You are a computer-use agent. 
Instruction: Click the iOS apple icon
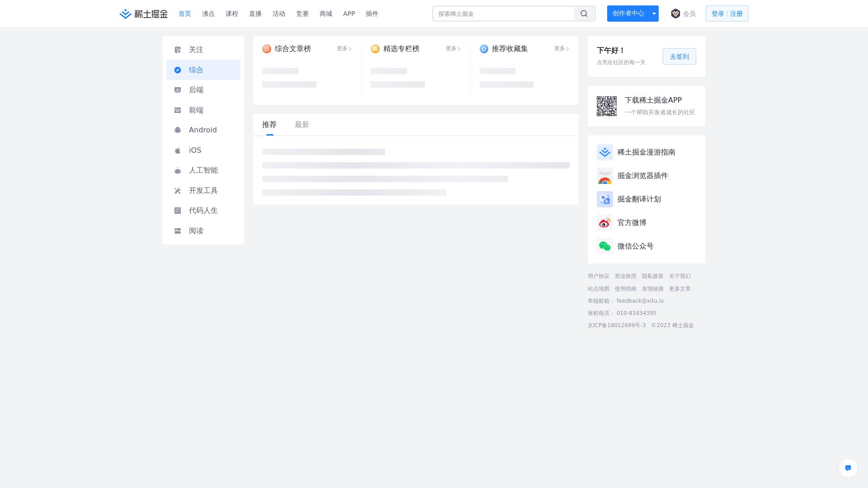click(x=178, y=150)
